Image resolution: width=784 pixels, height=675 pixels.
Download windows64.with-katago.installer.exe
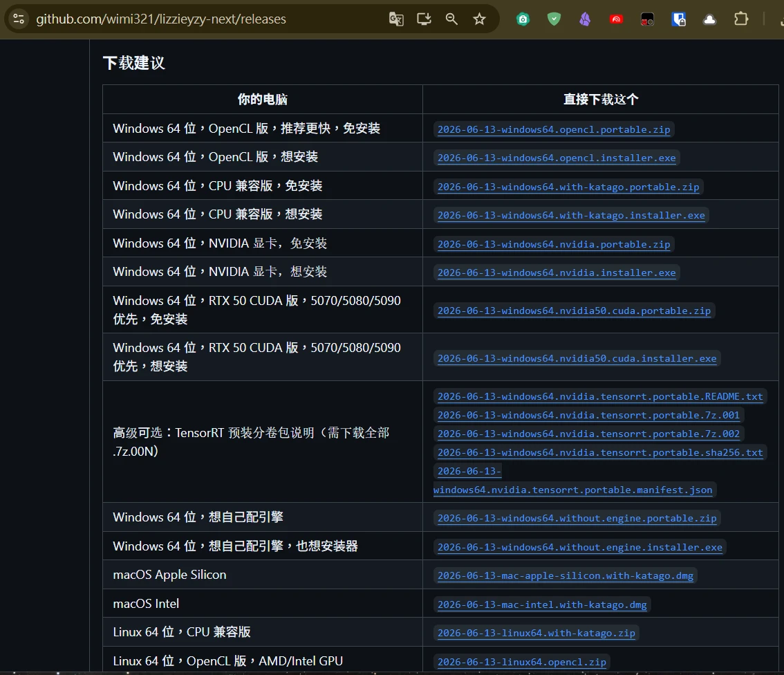pyautogui.click(x=571, y=216)
